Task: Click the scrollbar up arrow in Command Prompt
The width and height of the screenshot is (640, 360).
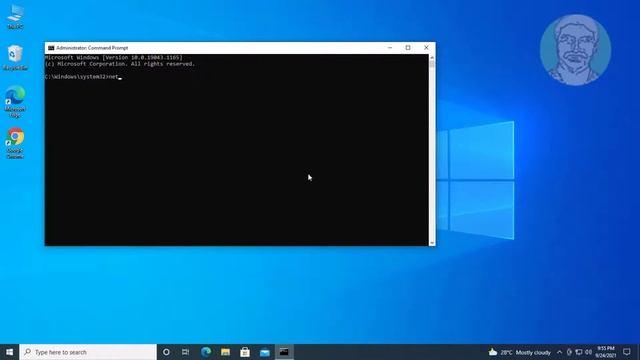Action: pyautogui.click(x=432, y=57)
